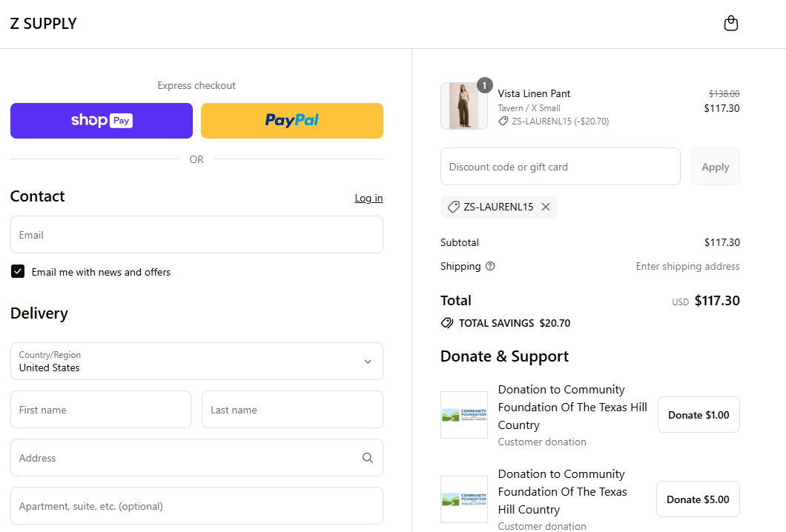Open the Country/Region dropdown
Screen dimensions: 786x532
[196, 361]
